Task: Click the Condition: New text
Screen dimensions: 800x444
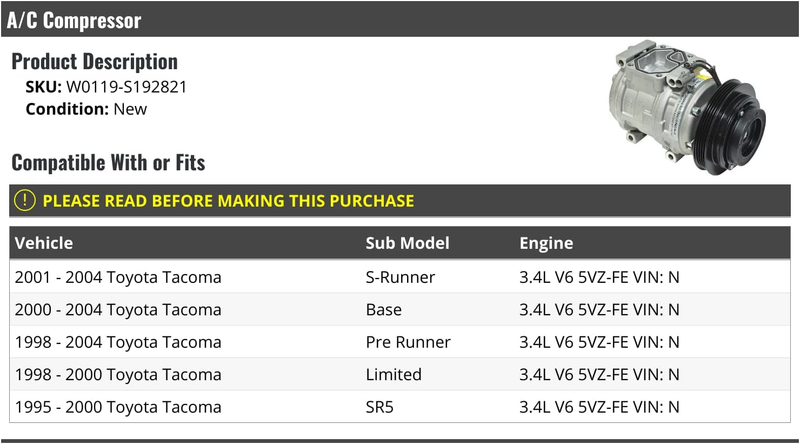Action: (x=86, y=109)
